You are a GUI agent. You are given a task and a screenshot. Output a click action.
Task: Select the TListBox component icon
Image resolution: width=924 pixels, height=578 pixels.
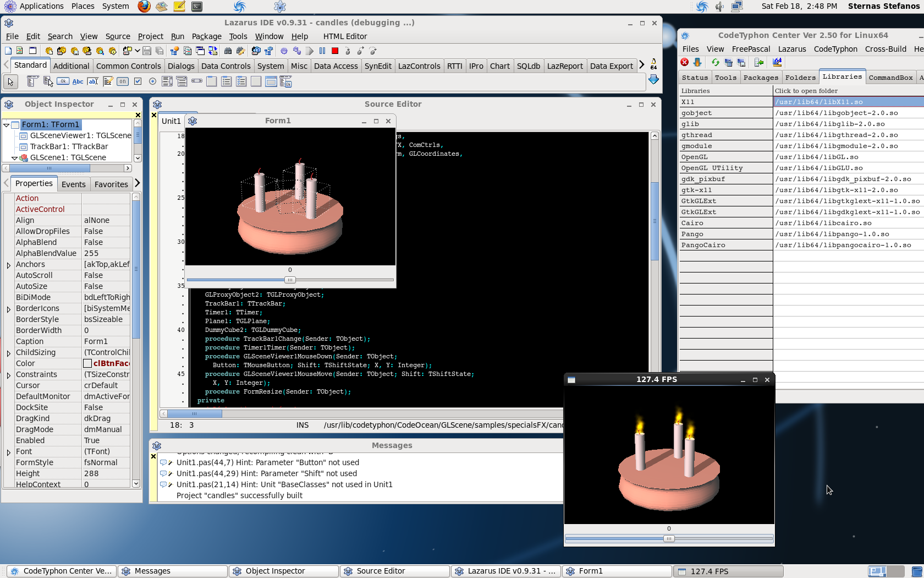(x=167, y=81)
